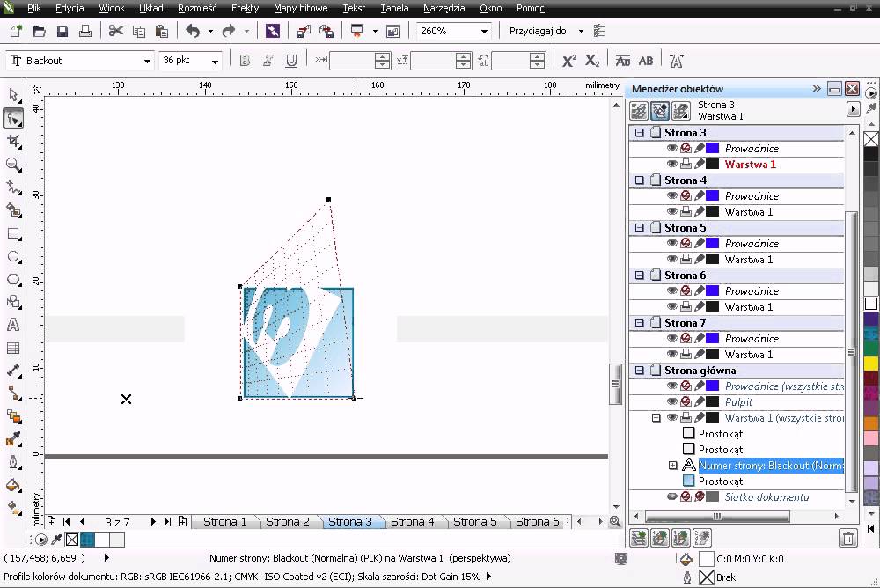Select the last Prostokąt object with blue fill
Screen dimensions: 880x588
[x=721, y=481]
